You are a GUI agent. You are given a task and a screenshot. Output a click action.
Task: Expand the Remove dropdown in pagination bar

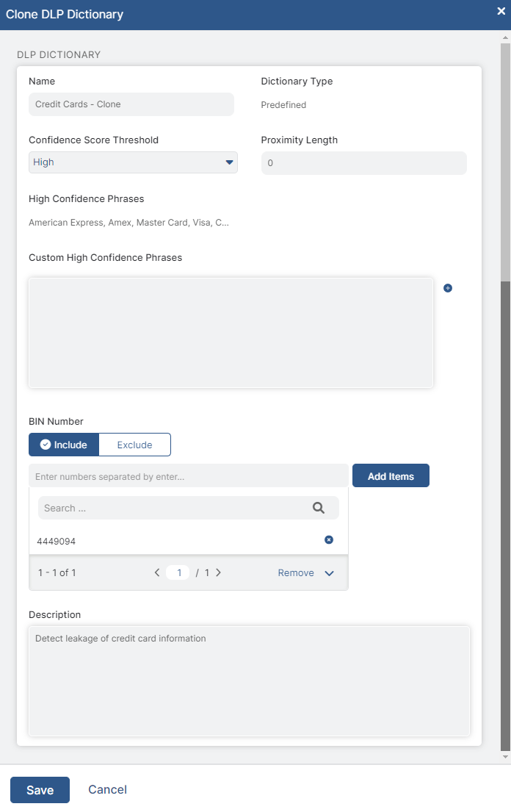click(x=328, y=572)
